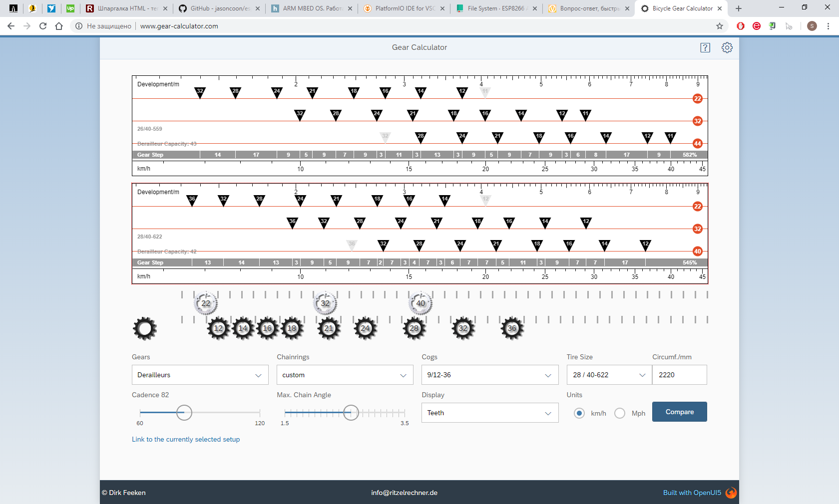Open the Display Teeth dropdown

tap(489, 413)
